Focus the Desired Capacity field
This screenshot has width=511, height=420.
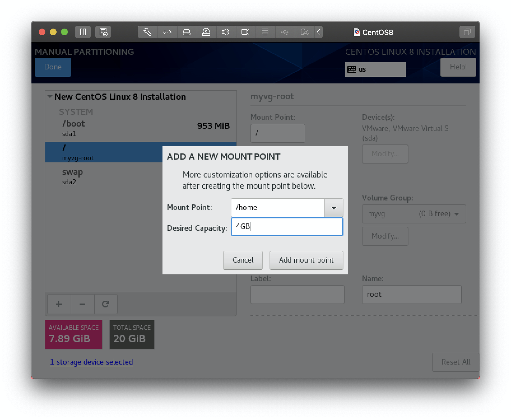point(287,227)
